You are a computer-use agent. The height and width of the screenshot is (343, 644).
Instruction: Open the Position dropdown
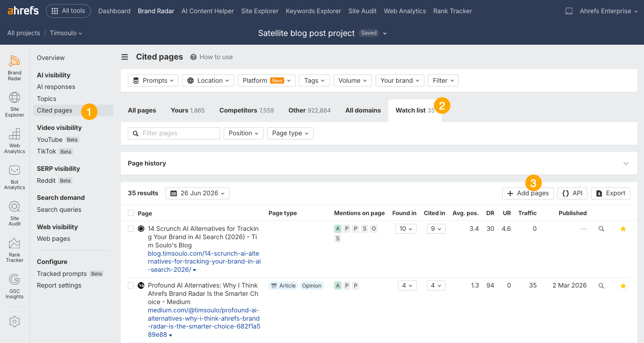point(244,133)
